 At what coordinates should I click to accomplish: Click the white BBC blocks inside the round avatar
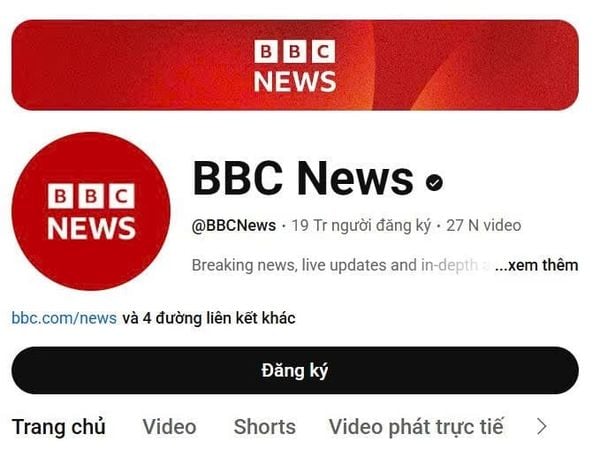pyautogui.click(x=91, y=196)
